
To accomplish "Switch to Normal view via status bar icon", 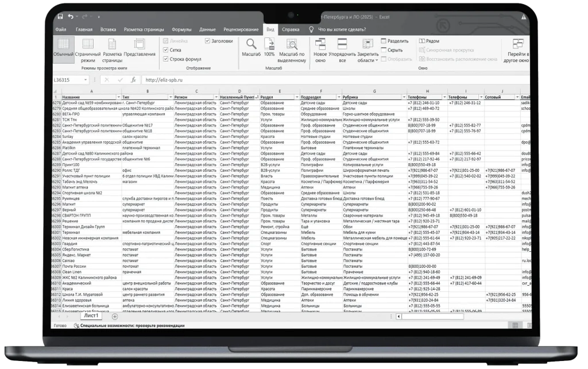I will pyautogui.click(x=515, y=325).
